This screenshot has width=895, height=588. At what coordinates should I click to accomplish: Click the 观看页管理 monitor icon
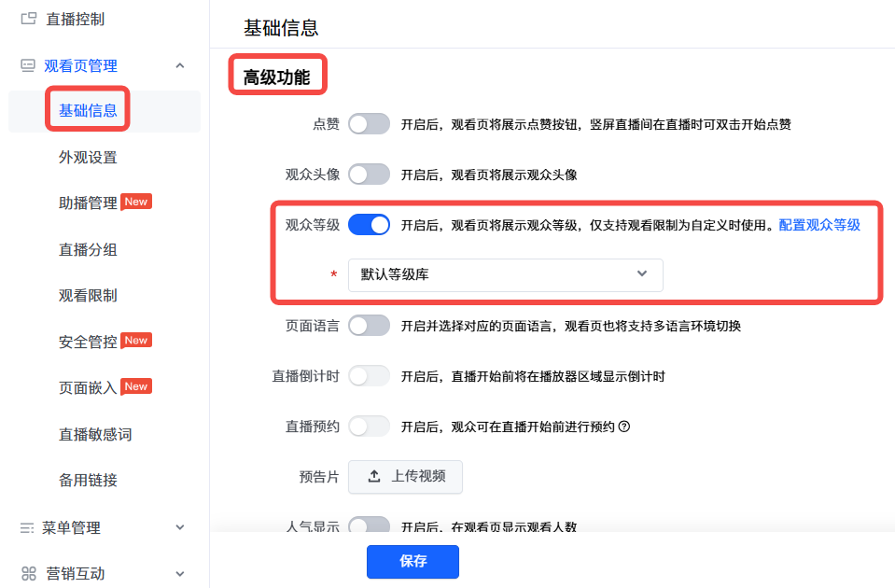(28, 65)
